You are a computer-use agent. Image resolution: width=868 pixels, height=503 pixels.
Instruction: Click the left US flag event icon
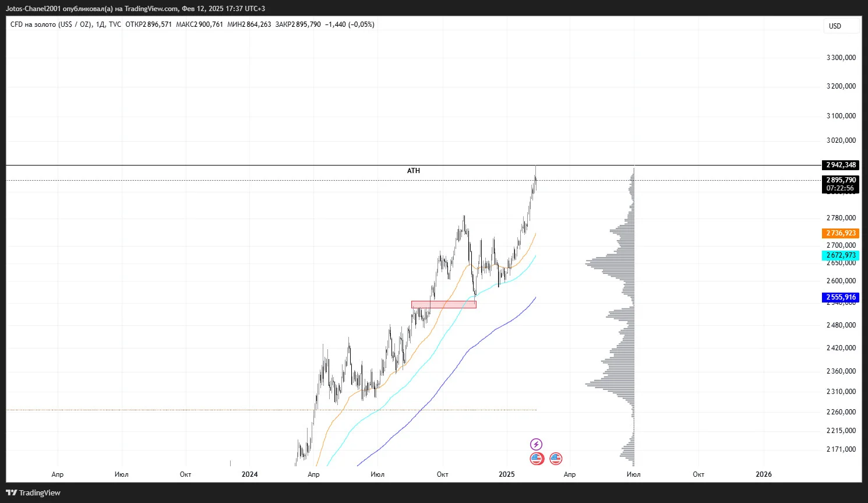[x=537, y=459]
